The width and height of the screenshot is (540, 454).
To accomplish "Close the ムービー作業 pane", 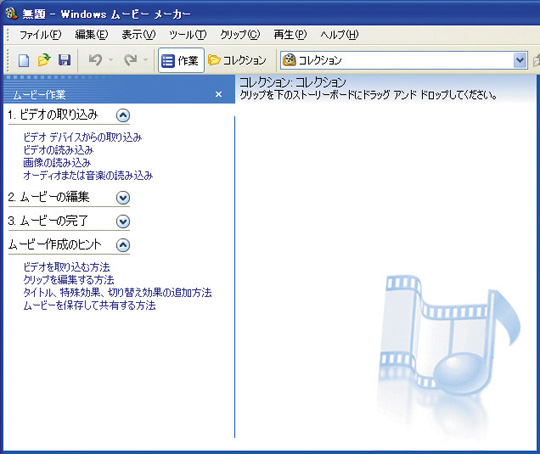I will 218,94.
